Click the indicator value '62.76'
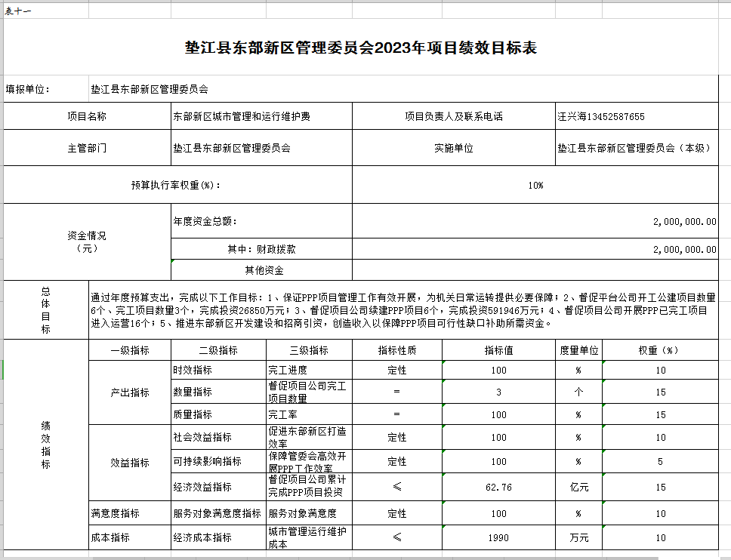This screenshot has height=560, width=731. pos(499,487)
